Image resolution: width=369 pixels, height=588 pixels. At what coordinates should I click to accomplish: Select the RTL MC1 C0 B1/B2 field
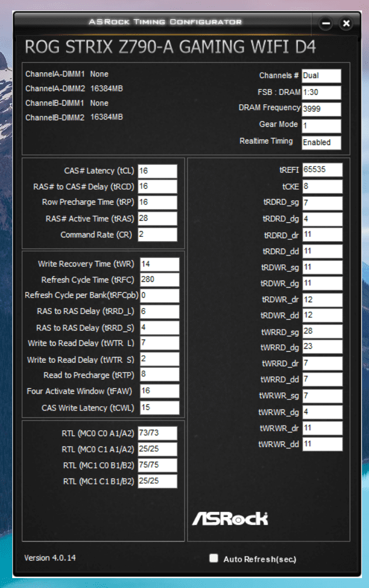157,465
